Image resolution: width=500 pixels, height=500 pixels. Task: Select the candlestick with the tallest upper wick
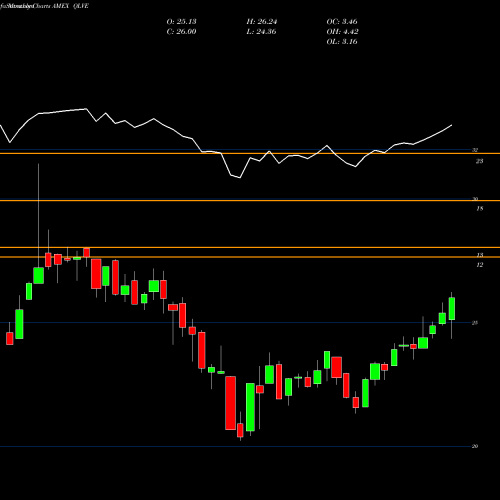39,276
